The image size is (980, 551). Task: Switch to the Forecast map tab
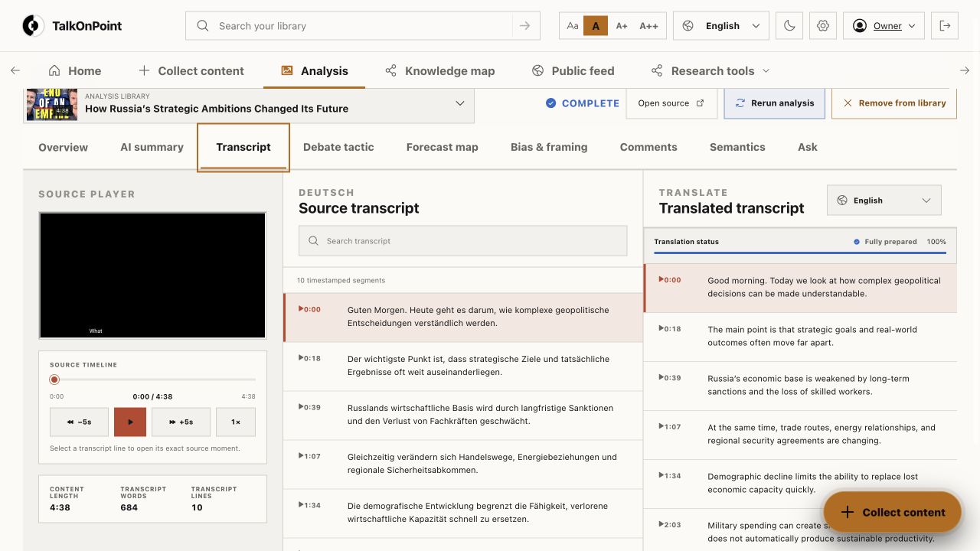pos(442,147)
